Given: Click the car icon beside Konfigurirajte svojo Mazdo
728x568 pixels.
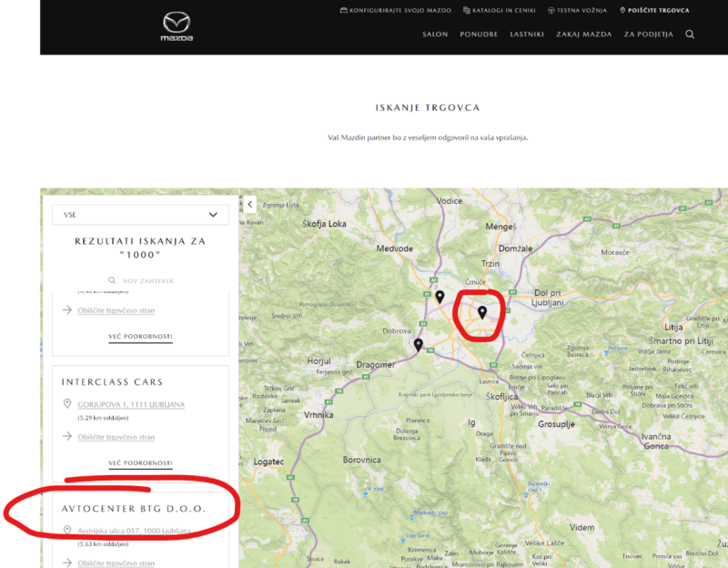Looking at the screenshot, I should coord(343,10).
